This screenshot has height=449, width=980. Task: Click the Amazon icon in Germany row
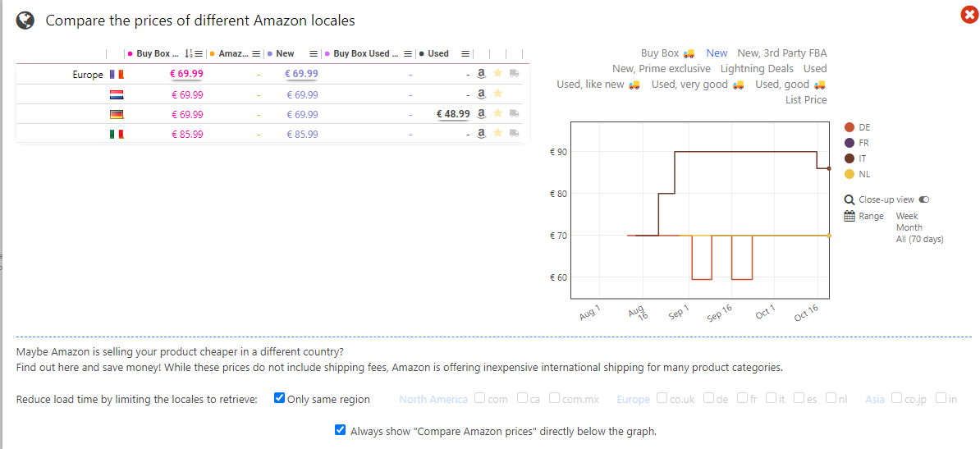pyautogui.click(x=482, y=114)
